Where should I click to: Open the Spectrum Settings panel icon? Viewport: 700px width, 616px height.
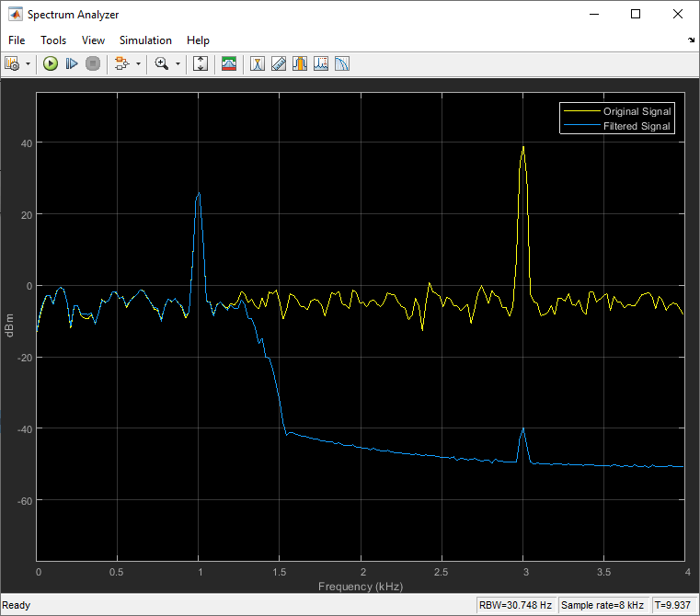pos(229,63)
